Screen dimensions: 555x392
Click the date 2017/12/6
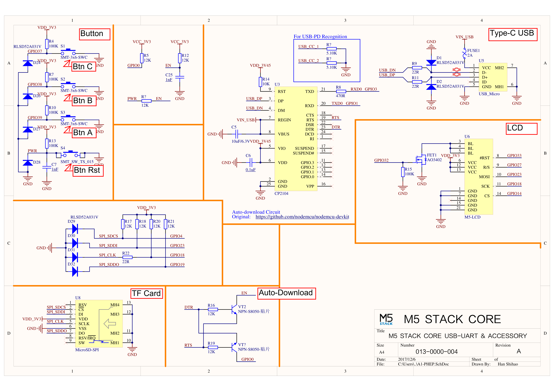(x=407, y=359)
